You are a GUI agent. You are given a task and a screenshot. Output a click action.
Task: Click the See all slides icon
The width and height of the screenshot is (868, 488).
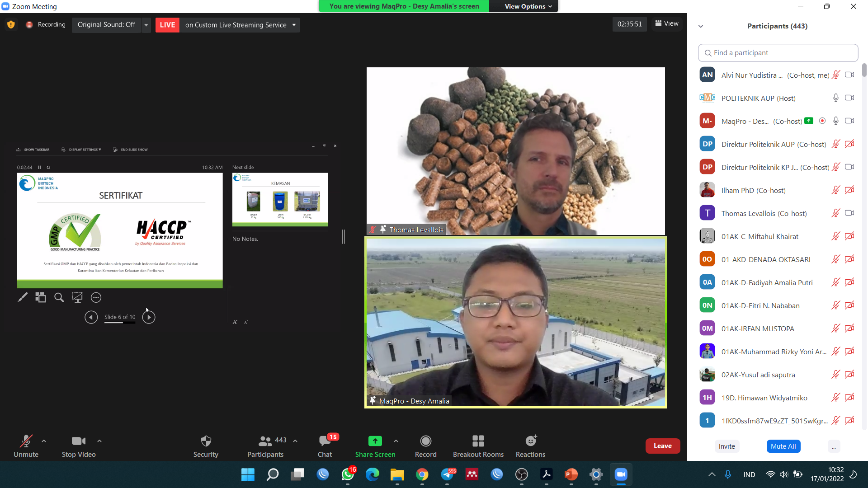41,297
